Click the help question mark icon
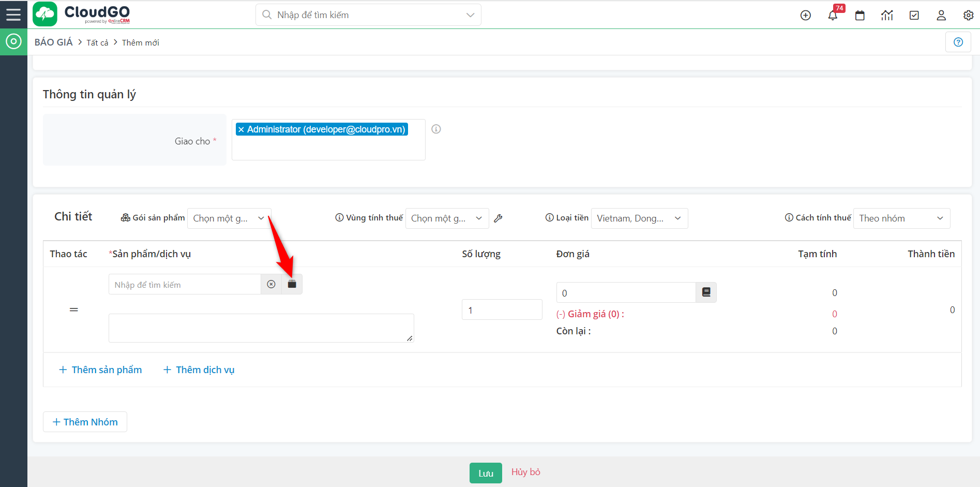 [x=958, y=42]
